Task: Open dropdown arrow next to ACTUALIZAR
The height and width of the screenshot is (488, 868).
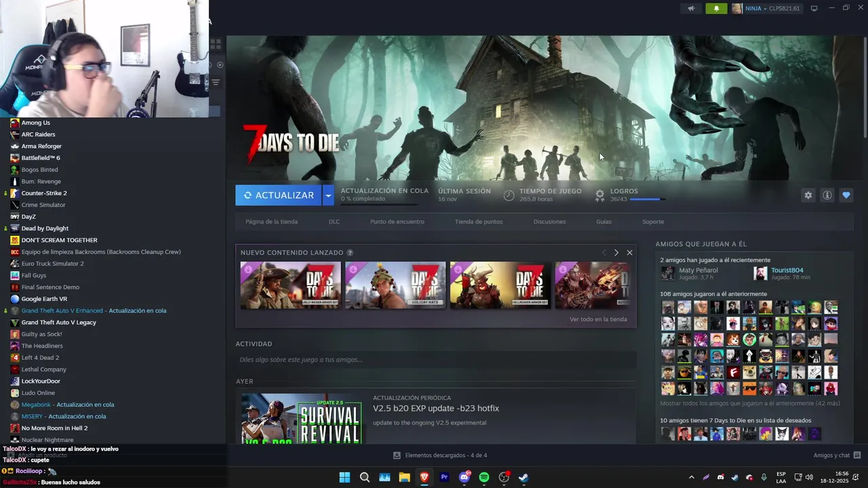Action: click(x=328, y=195)
